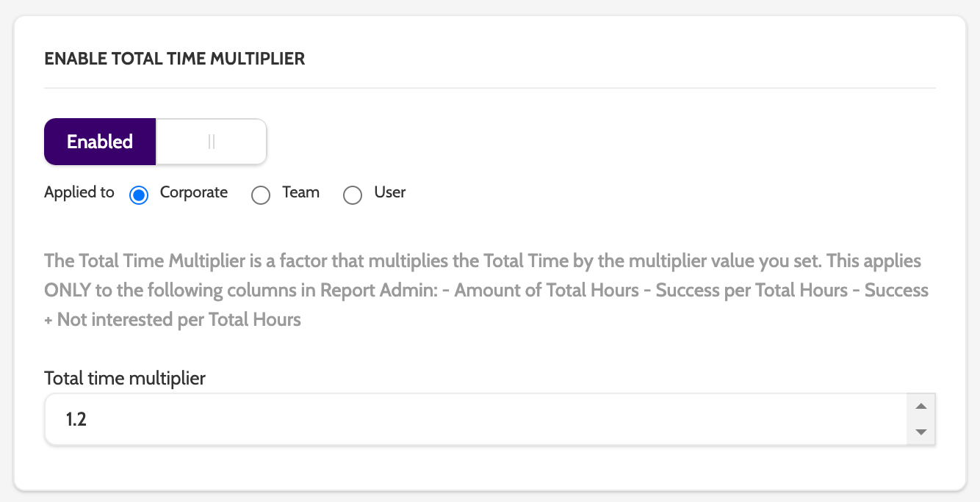The height and width of the screenshot is (502, 980).
Task: Click the white grip handle of the toggle
Action: pyautogui.click(x=212, y=142)
